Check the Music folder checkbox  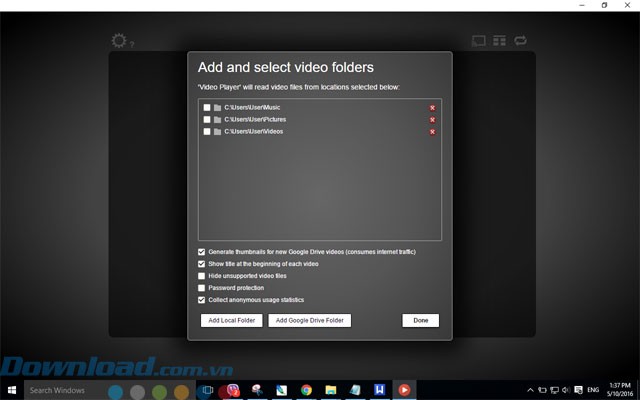click(207, 107)
